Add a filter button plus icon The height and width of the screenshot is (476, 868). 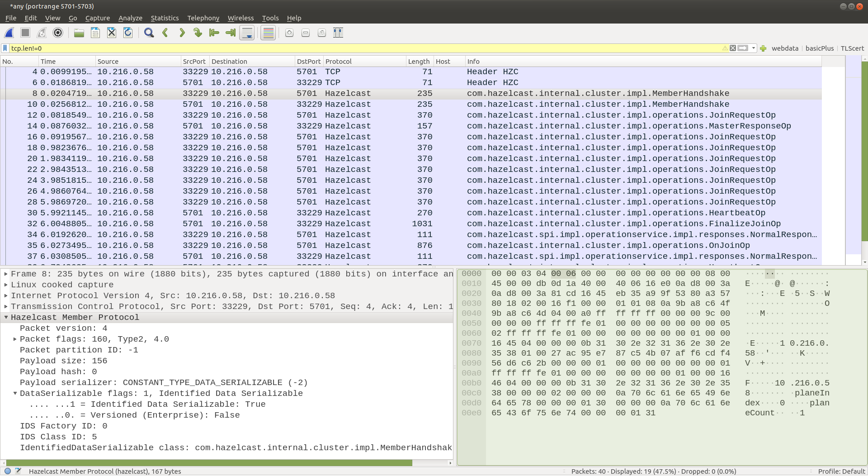pyautogui.click(x=763, y=48)
